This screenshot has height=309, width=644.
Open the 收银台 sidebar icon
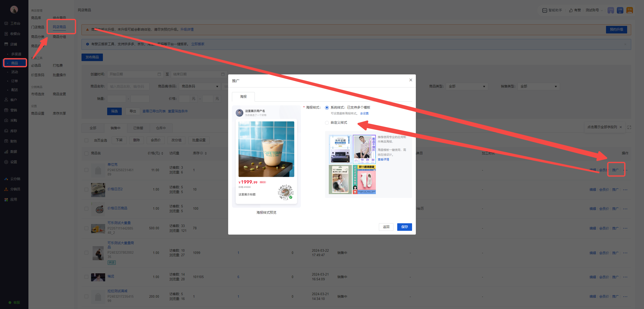6,34
